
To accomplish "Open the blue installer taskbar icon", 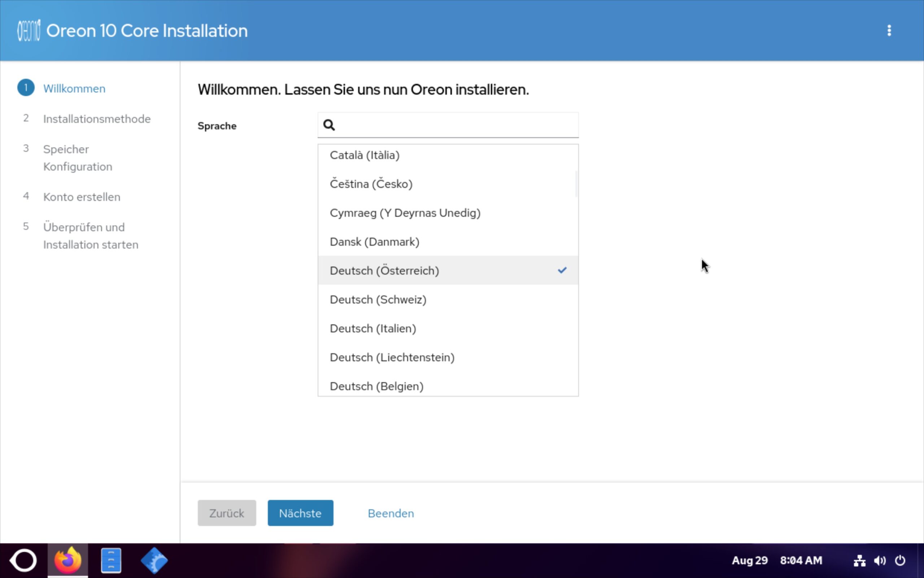I will point(154,560).
